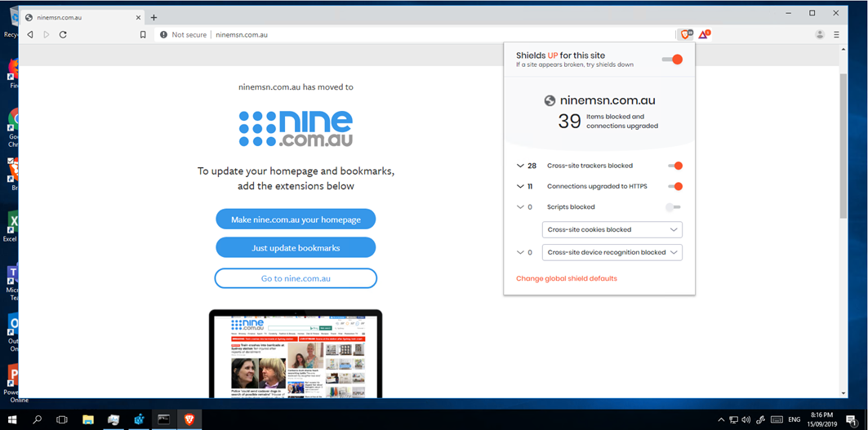The image size is (868, 430).
Task: Open Task View on the taskbar
Action: pos(62,419)
